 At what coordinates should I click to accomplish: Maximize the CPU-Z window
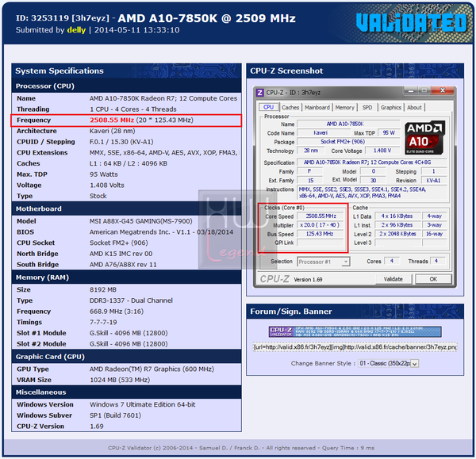424,90
